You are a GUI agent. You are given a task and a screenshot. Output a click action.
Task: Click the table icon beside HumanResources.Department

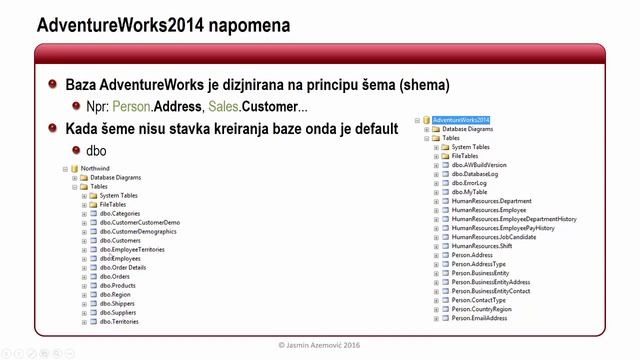[445, 201]
